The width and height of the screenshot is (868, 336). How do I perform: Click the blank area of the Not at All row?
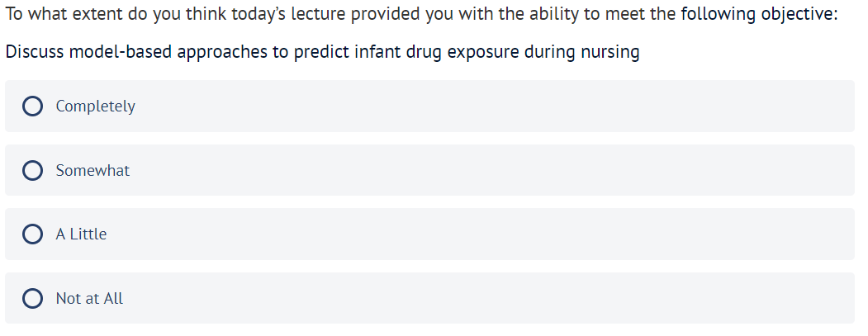tap(496, 298)
